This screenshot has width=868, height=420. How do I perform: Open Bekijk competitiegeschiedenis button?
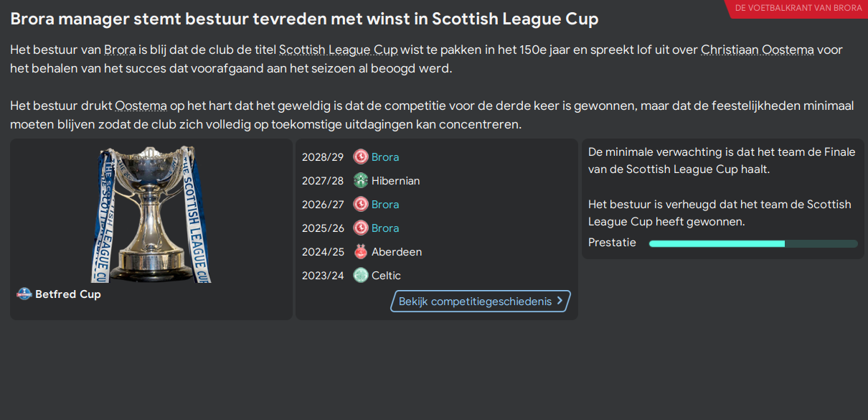[475, 302]
